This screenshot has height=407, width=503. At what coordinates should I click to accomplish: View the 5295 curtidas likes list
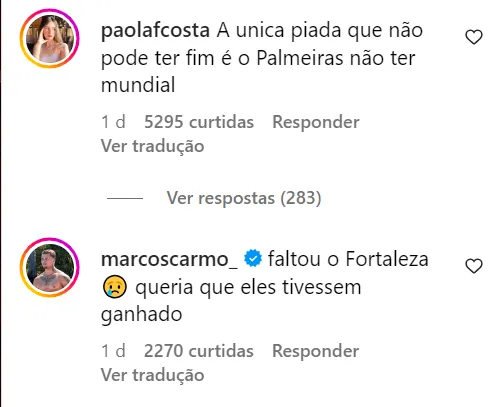pos(199,122)
